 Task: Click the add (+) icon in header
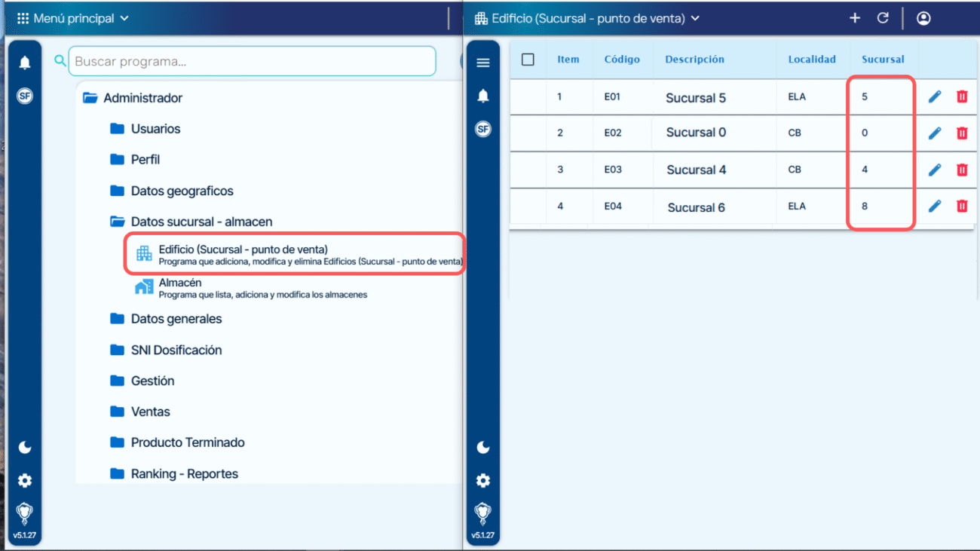[855, 18]
